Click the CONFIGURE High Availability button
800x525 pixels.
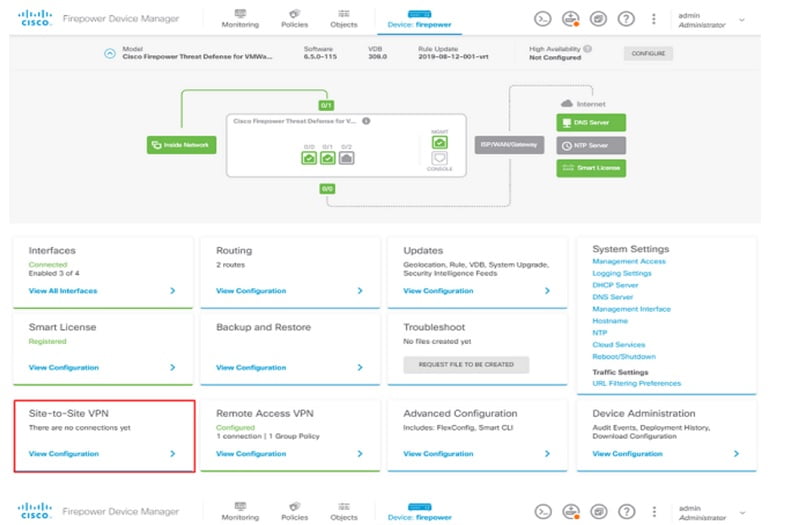point(648,53)
